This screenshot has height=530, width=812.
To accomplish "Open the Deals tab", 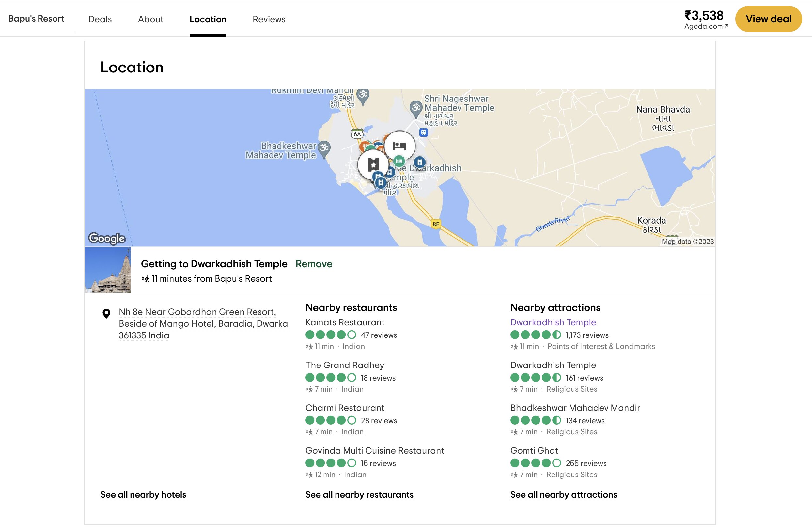I will pos(100,19).
